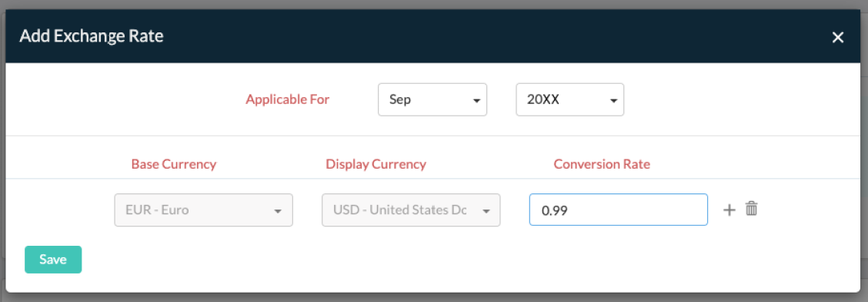Click the caret arrow beside USD currency
This screenshot has width=868, height=302.
(486, 211)
